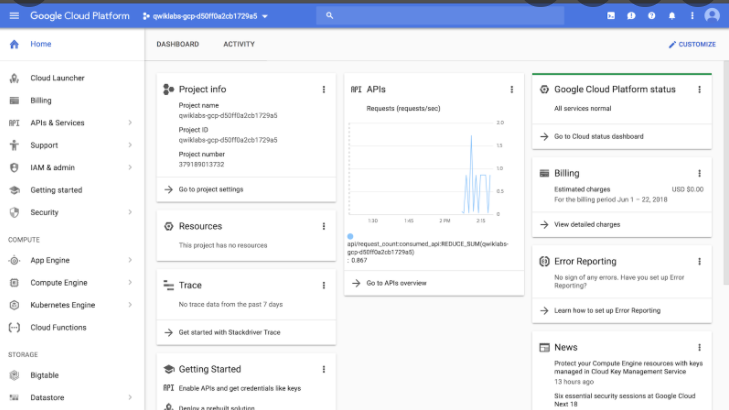The height and width of the screenshot is (410, 729).
Task: Select Home in the sidebar
Action: [72, 44]
